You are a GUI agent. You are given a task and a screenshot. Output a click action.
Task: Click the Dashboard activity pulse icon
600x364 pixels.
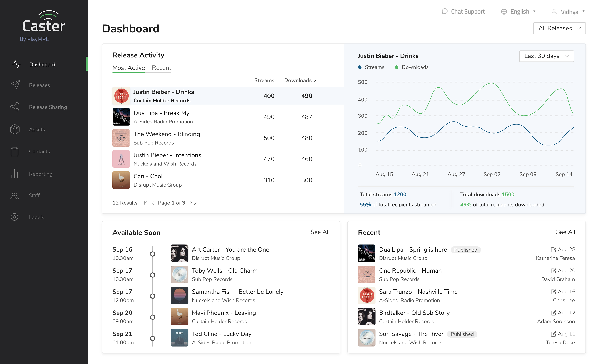point(16,64)
